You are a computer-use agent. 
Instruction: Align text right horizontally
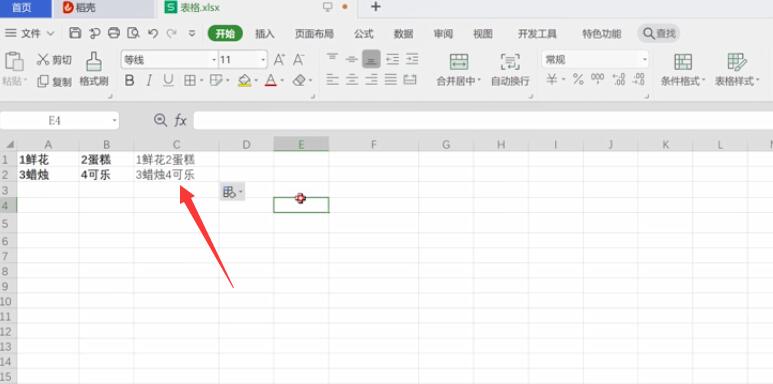click(x=371, y=79)
